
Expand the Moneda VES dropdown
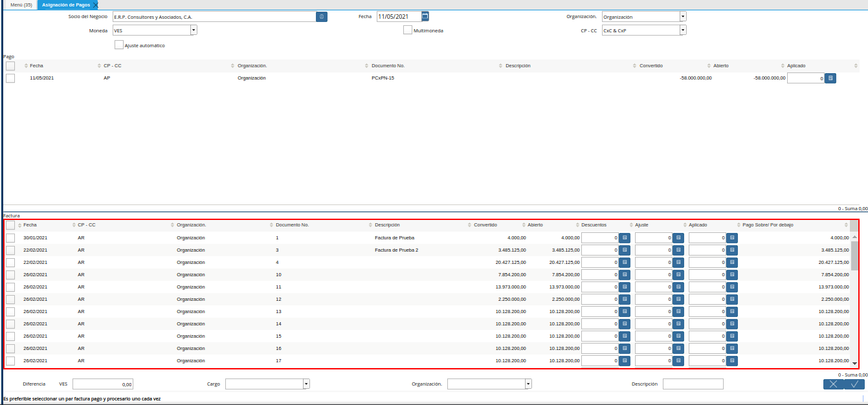tap(194, 30)
